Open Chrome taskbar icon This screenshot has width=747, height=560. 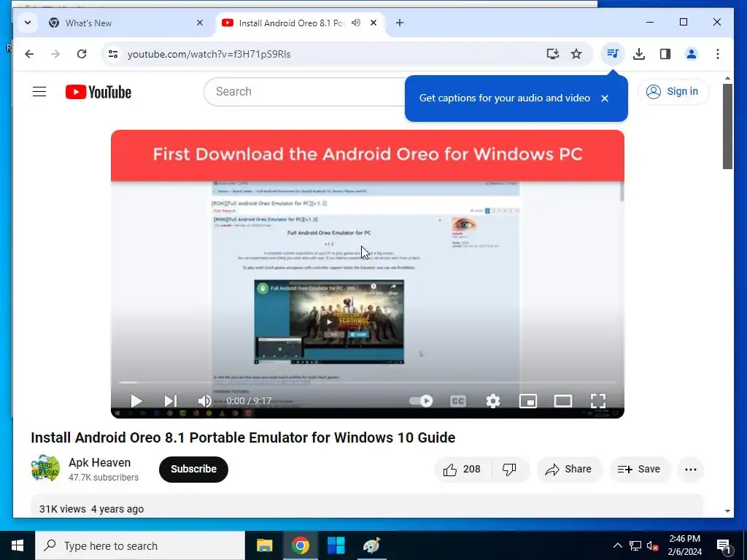point(301,545)
